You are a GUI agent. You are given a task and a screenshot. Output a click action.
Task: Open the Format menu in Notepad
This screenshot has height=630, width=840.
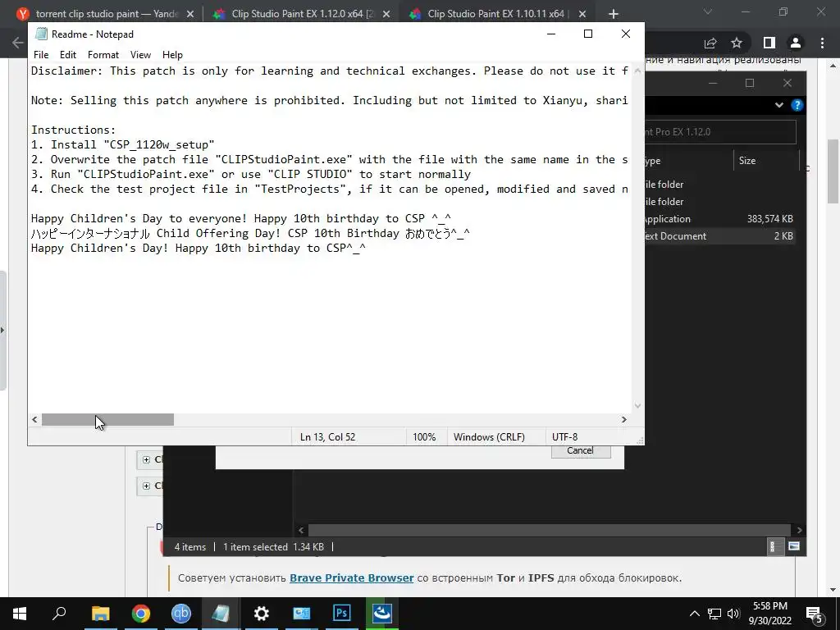103,55
